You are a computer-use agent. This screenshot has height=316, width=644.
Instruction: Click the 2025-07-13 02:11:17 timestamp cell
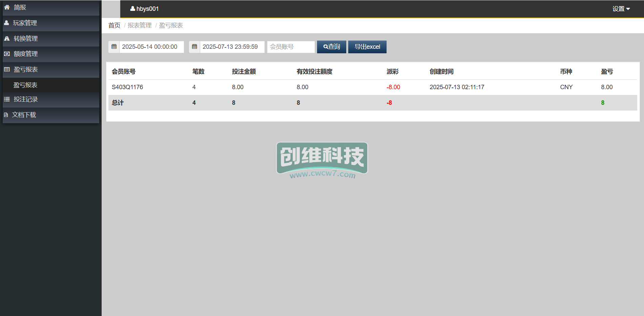point(457,87)
